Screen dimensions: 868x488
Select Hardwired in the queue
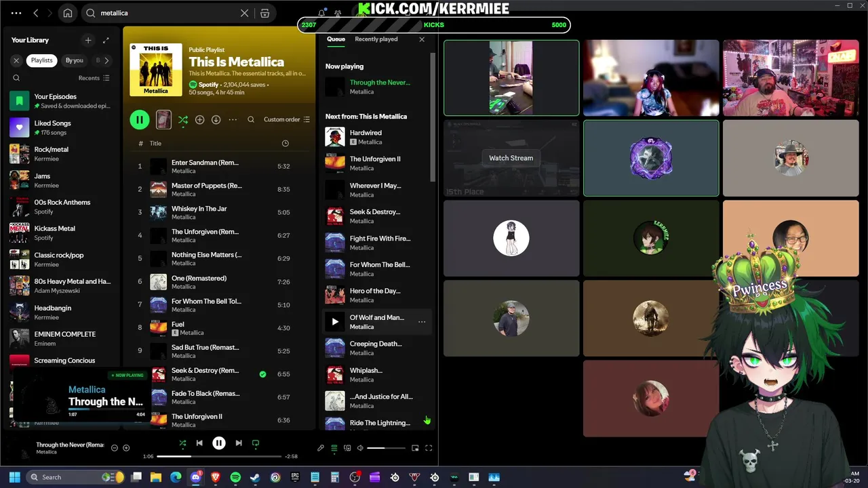click(376, 137)
